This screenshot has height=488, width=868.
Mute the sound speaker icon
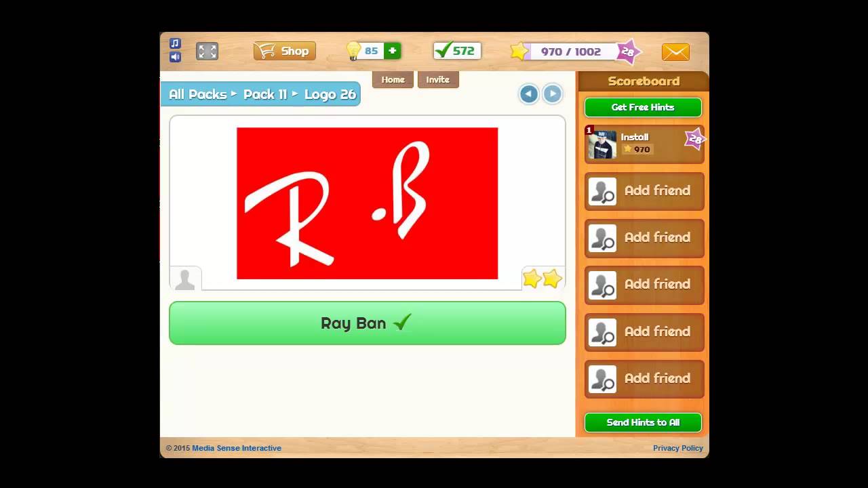pyautogui.click(x=175, y=57)
